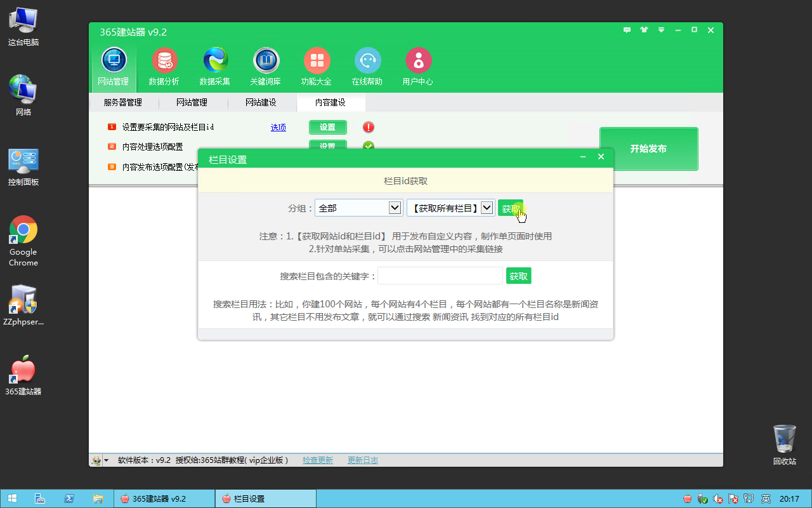Click the feedback chat bubble icon in title bar
The image size is (812, 508).
(627, 30)
